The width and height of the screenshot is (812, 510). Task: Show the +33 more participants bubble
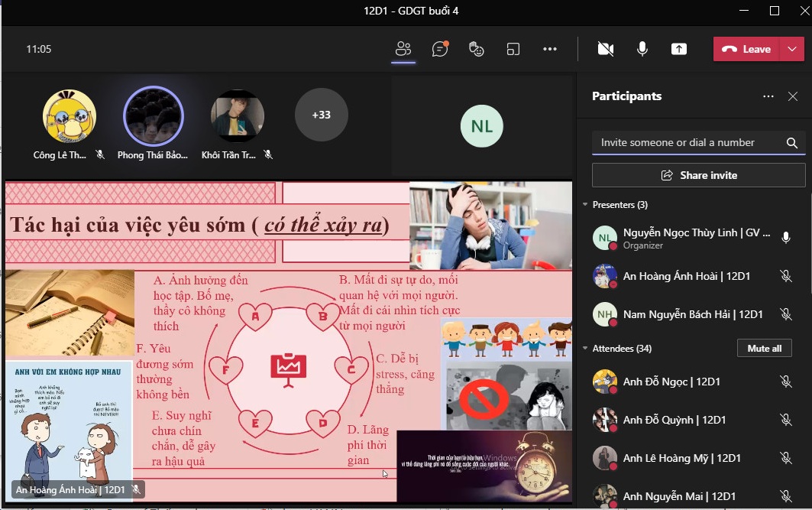click(321, 115)
